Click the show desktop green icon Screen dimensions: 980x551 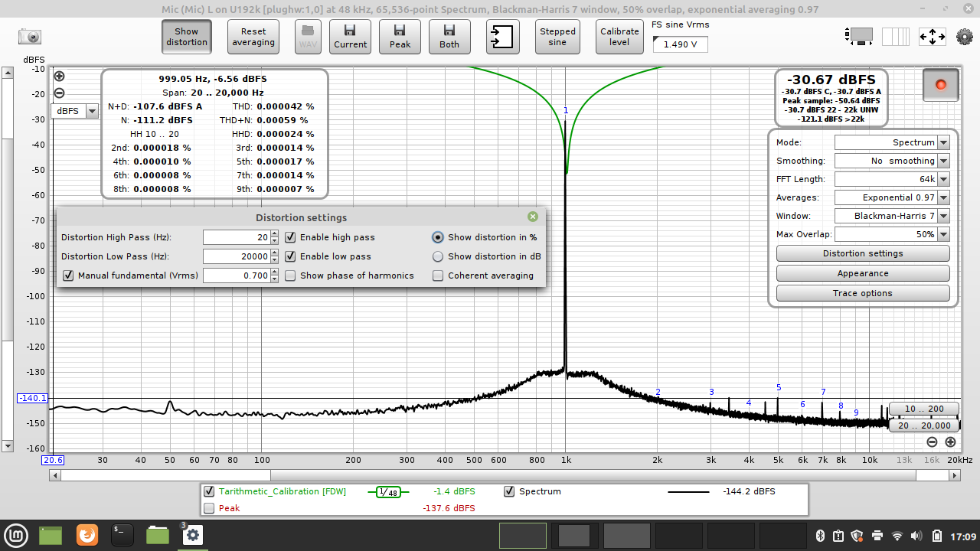pyautogui.click(x=51, y=535)
